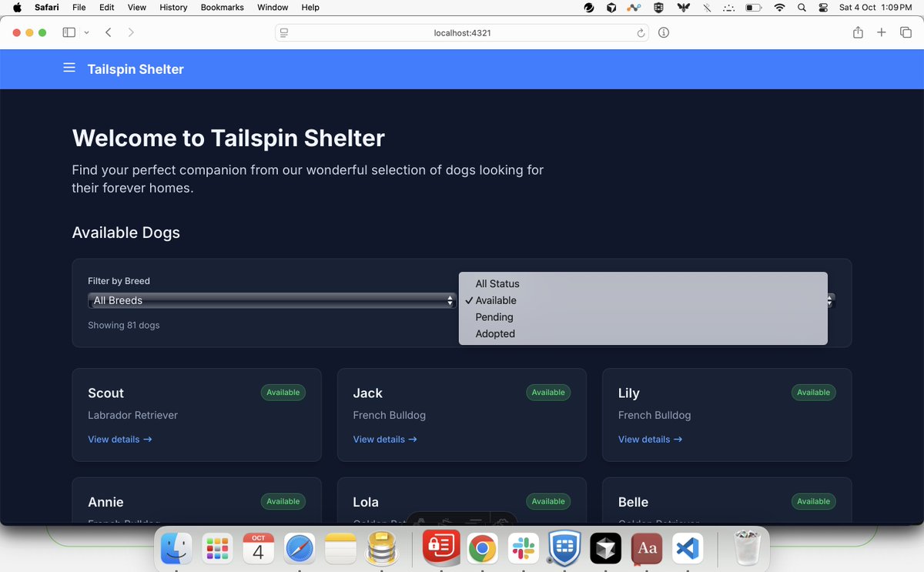The image size is (924, 572).
Task: Open the Belle dog card
Action: coord(727,501)
